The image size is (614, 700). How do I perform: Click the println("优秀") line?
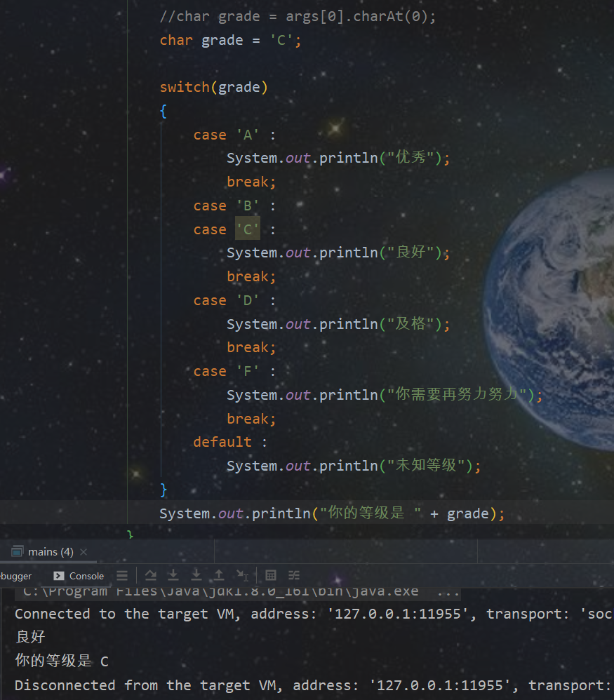tap(338, 158)
